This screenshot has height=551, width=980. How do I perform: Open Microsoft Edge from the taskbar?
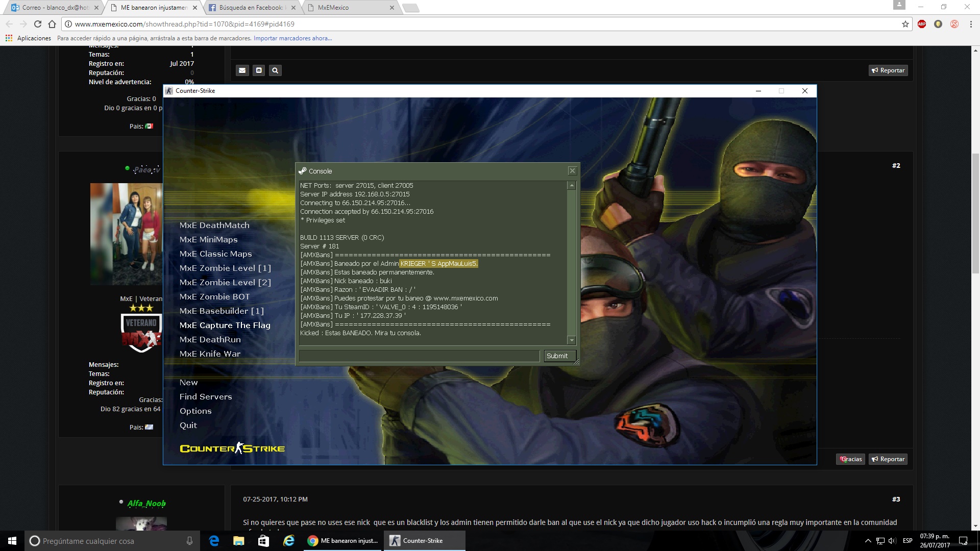(x=214, y=541)
